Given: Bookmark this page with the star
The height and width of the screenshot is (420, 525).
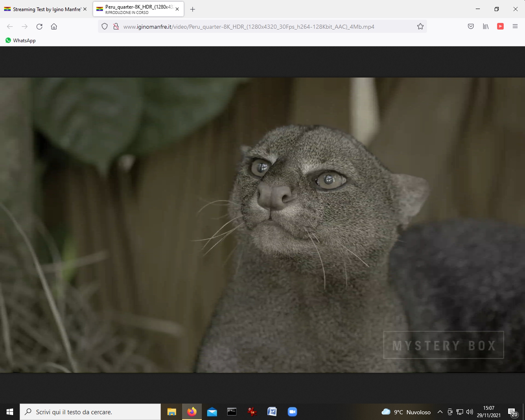Looking at the screenshot, I should click(420, 27).
